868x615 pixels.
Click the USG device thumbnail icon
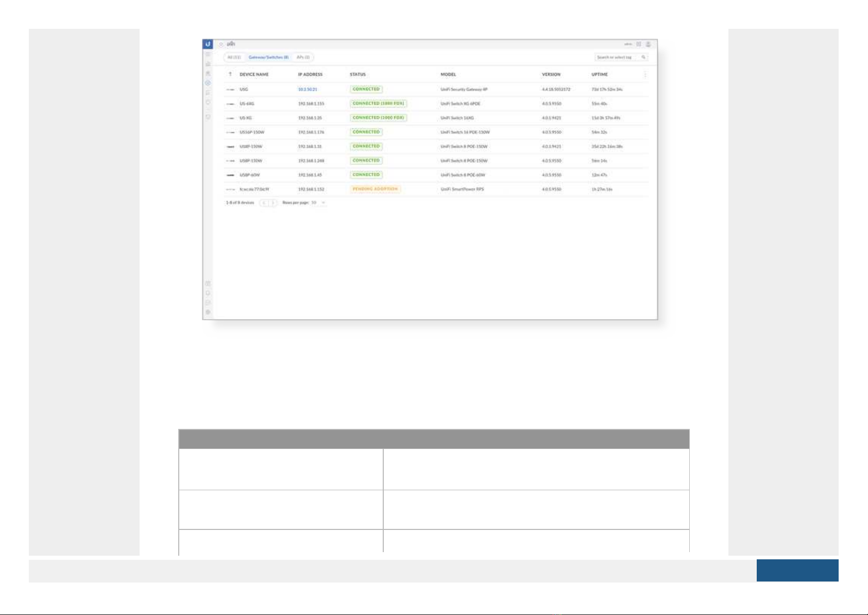coord(231,90)
